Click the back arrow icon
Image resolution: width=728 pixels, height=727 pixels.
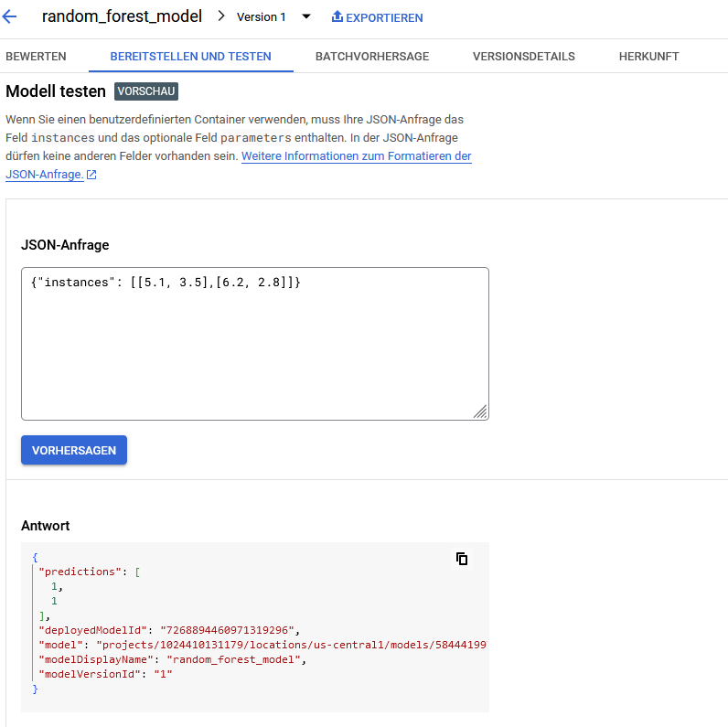click(10, 16)
